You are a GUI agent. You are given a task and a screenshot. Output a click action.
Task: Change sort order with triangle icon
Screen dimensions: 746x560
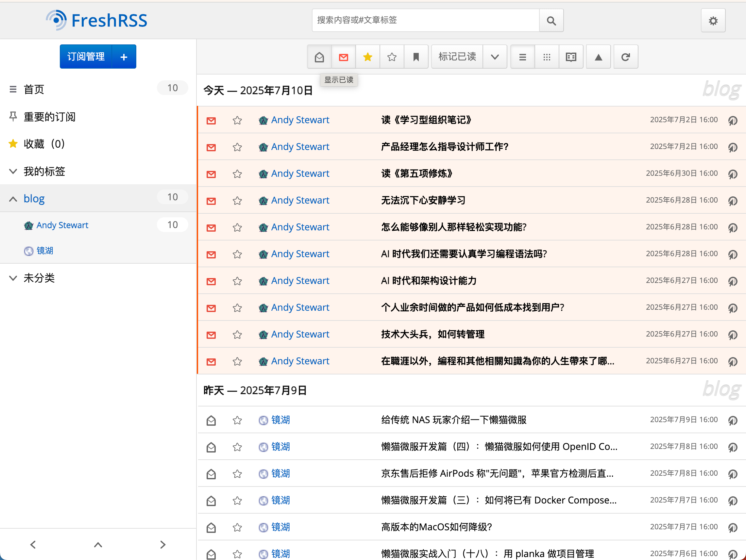(598, 57)
